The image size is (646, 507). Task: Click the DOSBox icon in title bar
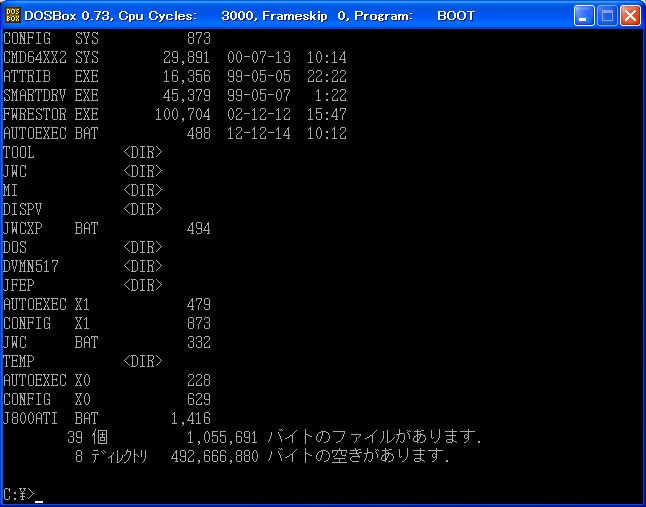13,16
